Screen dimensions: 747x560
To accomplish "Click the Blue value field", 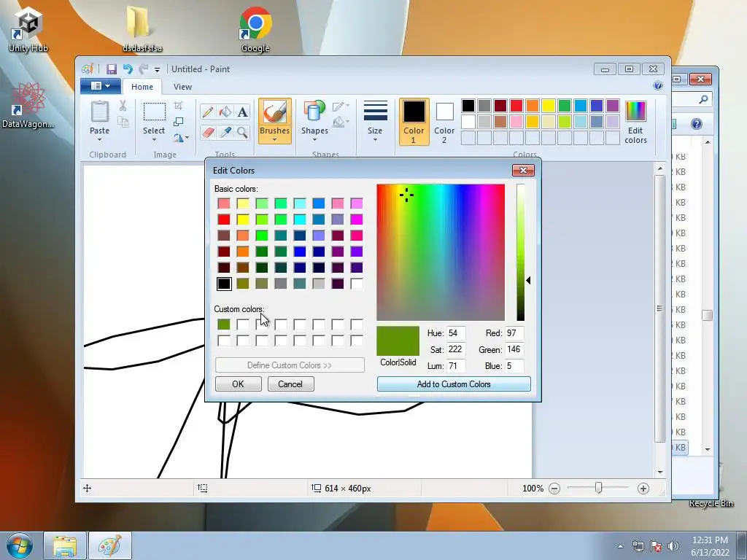I will 514,366.
